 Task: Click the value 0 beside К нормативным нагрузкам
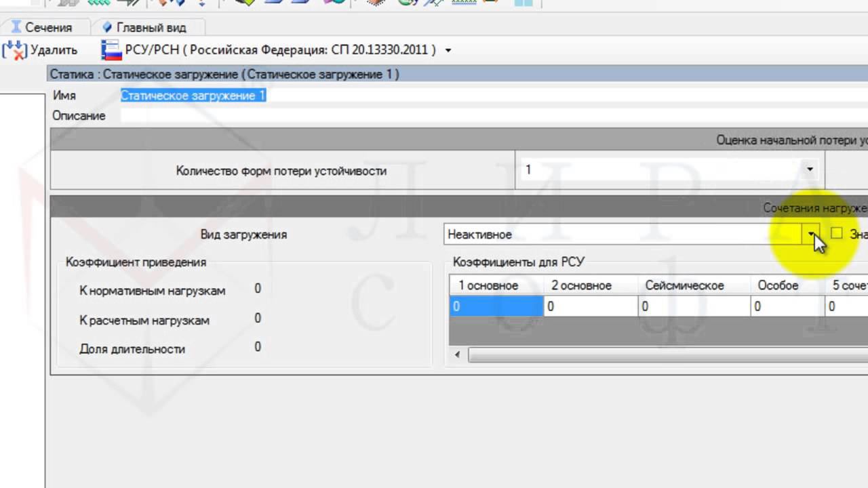click(258, 289)
